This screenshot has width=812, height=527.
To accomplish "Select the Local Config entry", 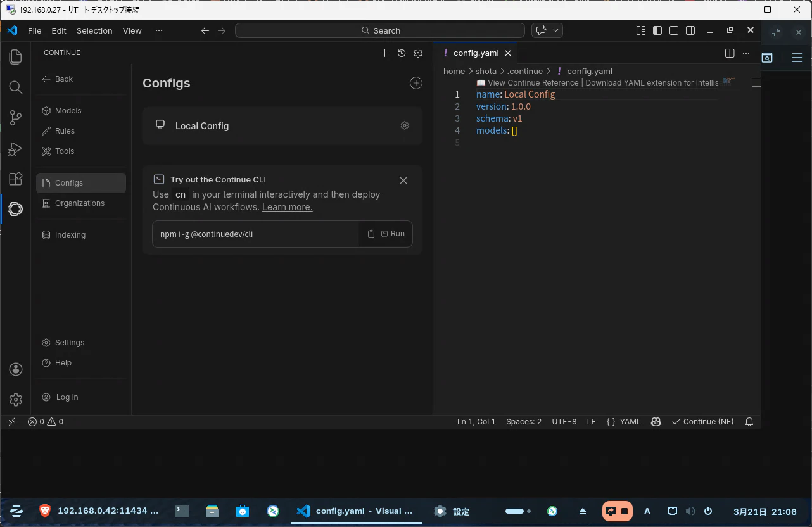I will click(282, 126).
